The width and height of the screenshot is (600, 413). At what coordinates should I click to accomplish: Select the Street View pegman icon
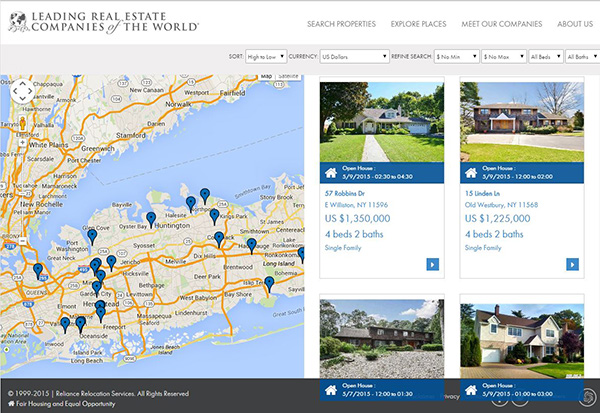tap(22, 123)
